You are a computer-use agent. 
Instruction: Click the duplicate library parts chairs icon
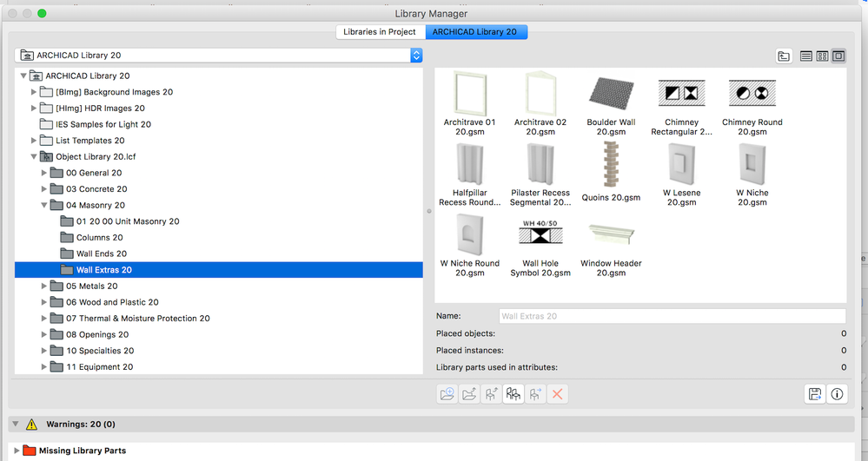(x=514, y=394)
